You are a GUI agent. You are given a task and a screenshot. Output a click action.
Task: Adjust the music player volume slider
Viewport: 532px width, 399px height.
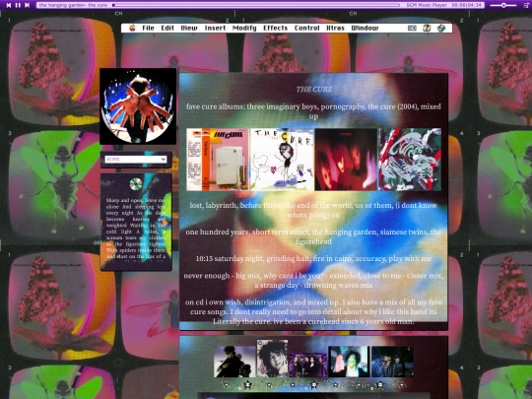coord(503,5)
